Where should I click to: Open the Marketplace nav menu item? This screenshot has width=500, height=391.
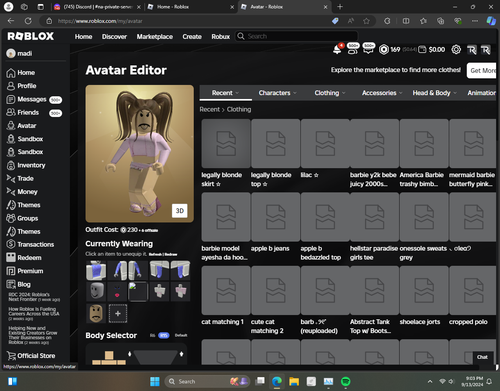[155, 37]
